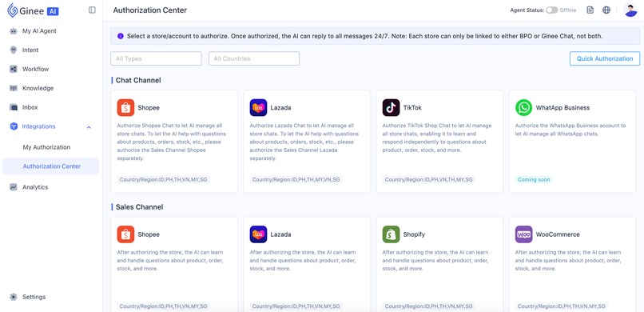644x312 pixels.
Task: Open the document icon in the header
Action: pyautogui.click(x=590, y=10)
